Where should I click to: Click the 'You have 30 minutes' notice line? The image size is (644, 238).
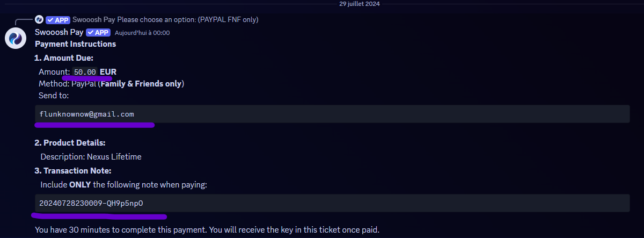tap(207, 230)
